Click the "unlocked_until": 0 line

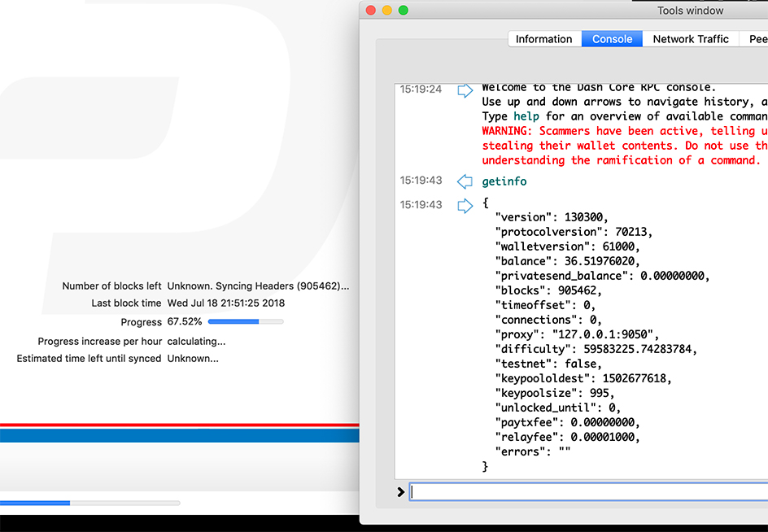(558, 408)
